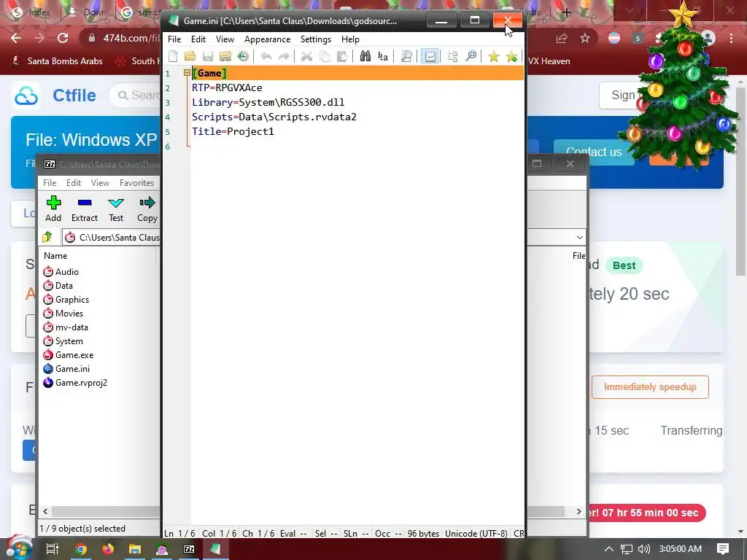Viewport: 747px width, 560px height.
Task: Open the VX Heaven bookmark
Action: [549, 61]
